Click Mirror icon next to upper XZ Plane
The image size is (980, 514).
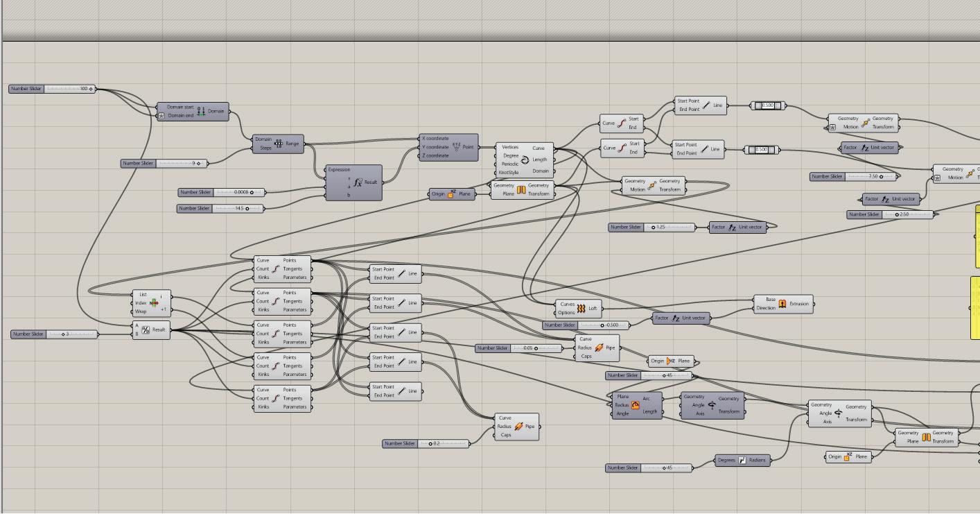tap(521, 189)
